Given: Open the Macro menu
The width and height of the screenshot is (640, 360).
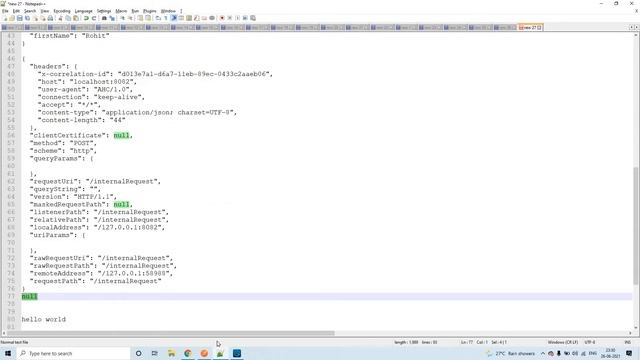Looking at the screenshot, I should click(x=121, y=11).
